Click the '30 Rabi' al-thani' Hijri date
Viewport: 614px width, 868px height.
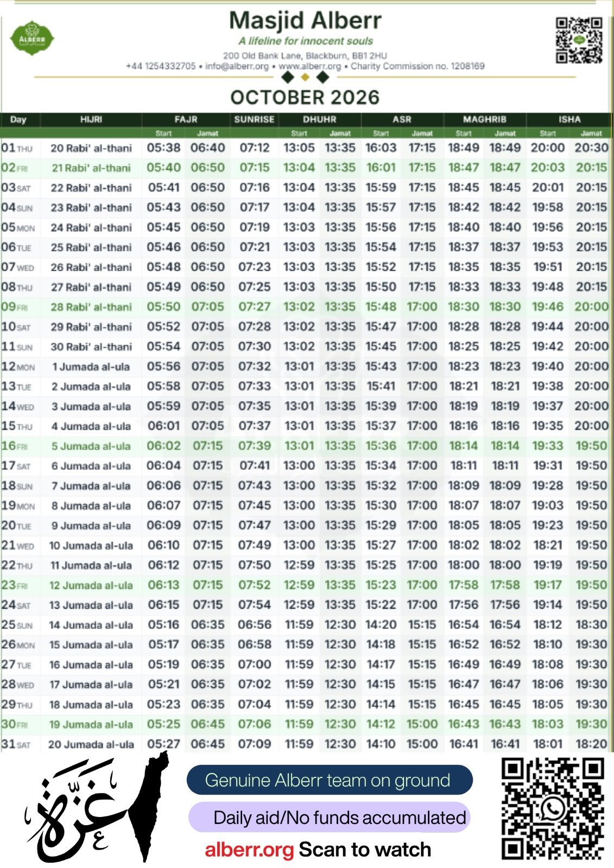click(x=91, y=347)
